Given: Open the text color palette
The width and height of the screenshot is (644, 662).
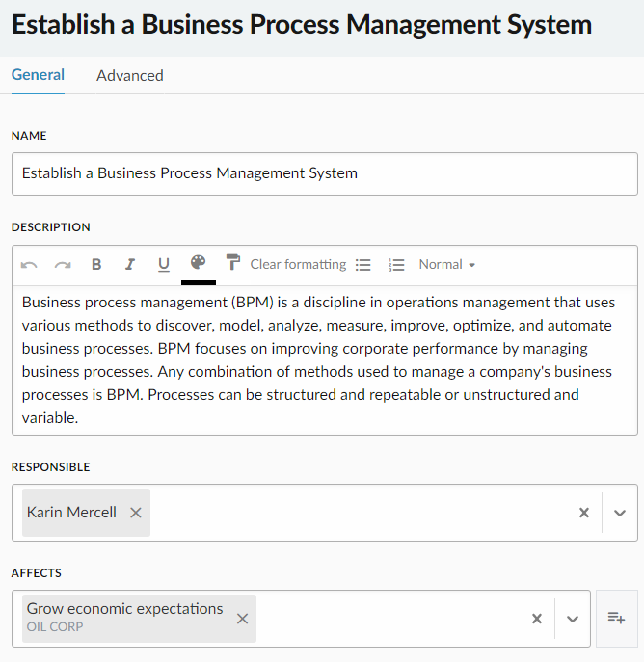Looking at the screenshot, I should pos(199,263).
